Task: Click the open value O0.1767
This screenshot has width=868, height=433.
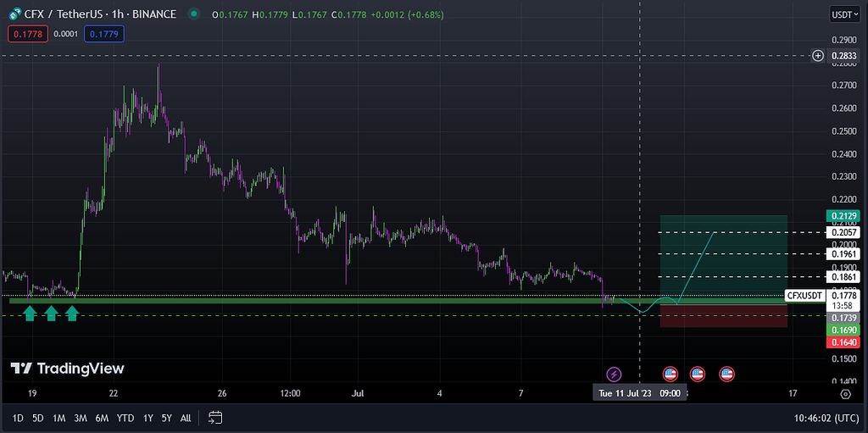Action: point(230,15)
